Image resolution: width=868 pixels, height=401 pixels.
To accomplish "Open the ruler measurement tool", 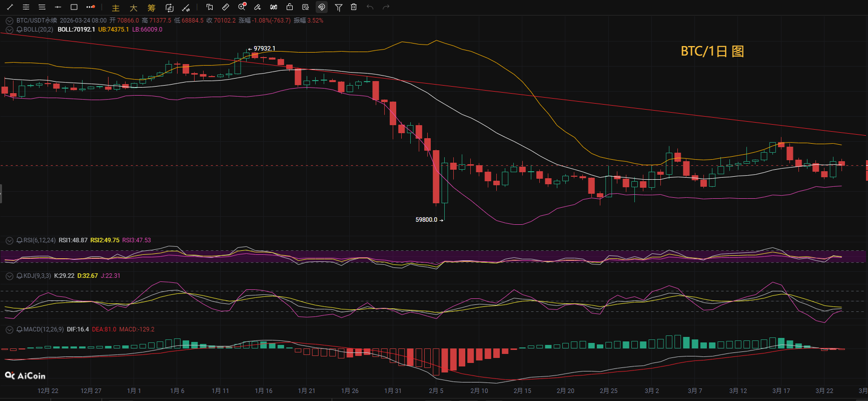I will (226, 7).
